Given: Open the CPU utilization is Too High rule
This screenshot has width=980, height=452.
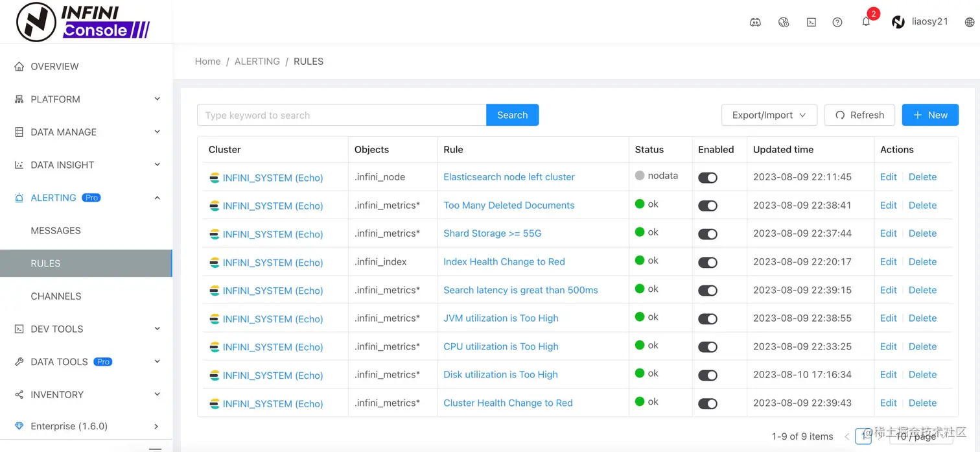Looking at the screenshot, I should point(500,346).
